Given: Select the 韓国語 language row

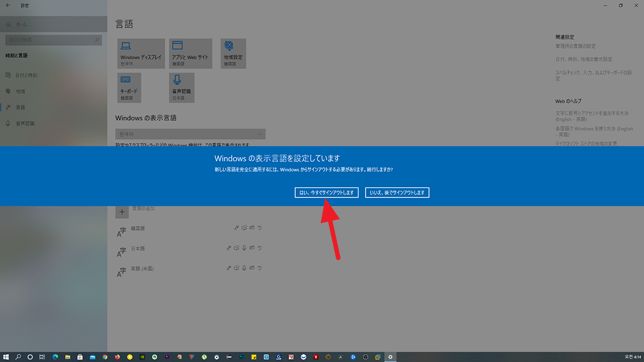Looking at the screenshot, I should [x=190, y=231].
